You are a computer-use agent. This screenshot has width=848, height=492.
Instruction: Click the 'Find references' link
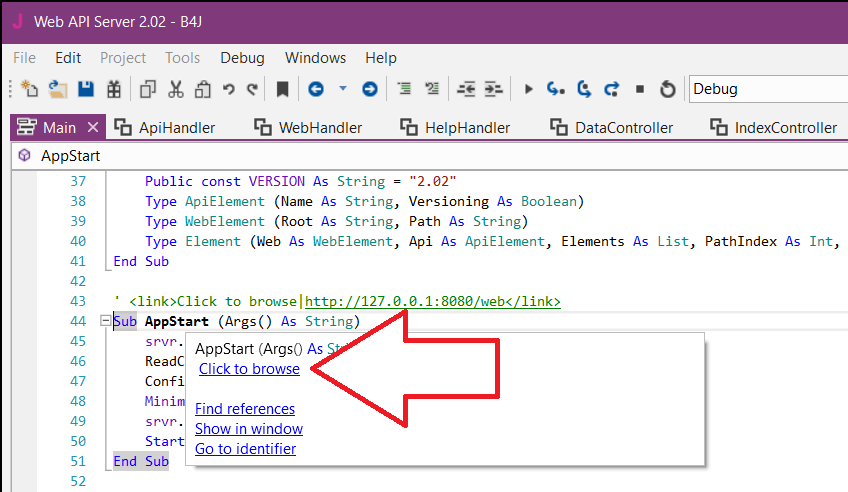point(245,409)
